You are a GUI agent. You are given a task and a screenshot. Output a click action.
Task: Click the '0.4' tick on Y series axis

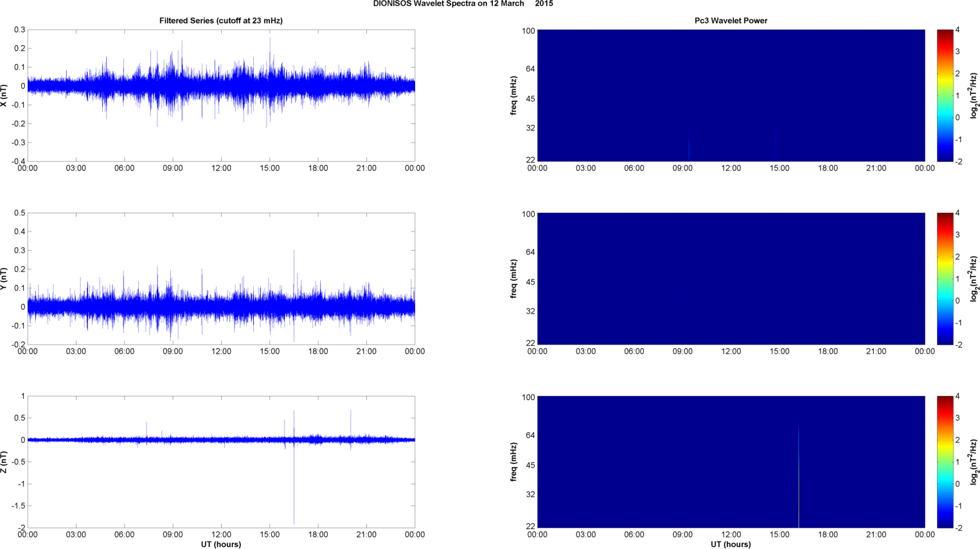pos(20,231)
